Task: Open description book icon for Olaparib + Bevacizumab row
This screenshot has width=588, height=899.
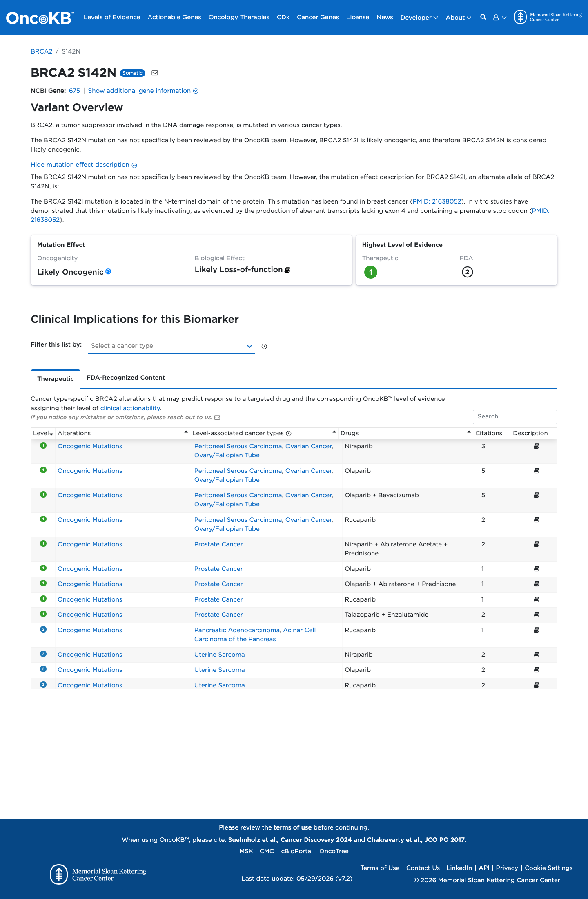Action: 537,495
